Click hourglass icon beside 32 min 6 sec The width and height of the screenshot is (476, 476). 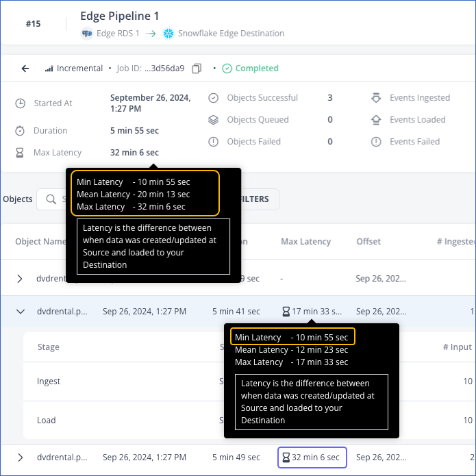point(286,458)
